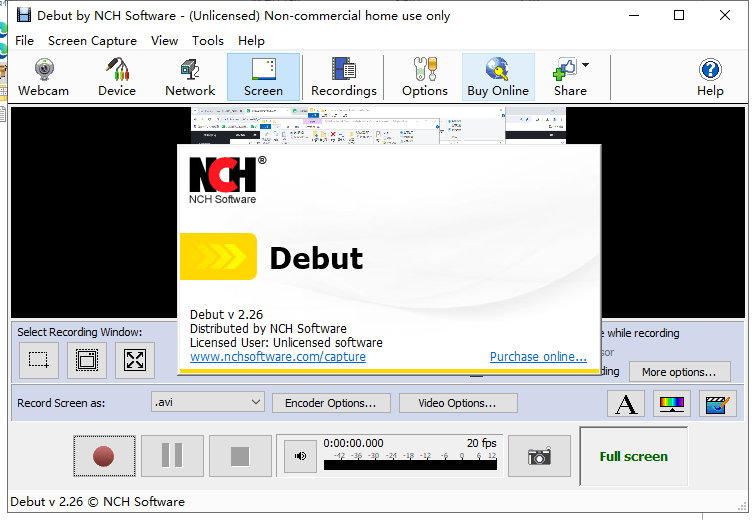Click the Full screen button
This screenshot has height=520, width=756.
click(634, 456)
